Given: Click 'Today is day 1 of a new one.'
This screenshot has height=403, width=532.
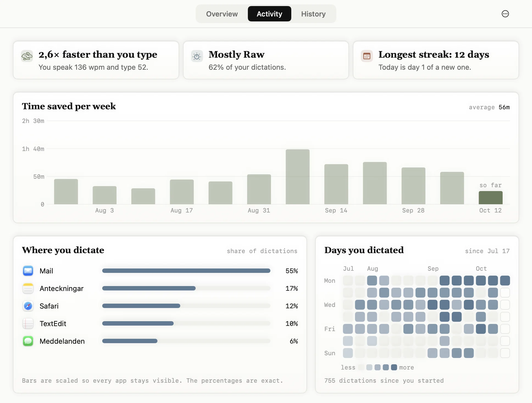Looking at the screenshot, I should pos(425,67).
